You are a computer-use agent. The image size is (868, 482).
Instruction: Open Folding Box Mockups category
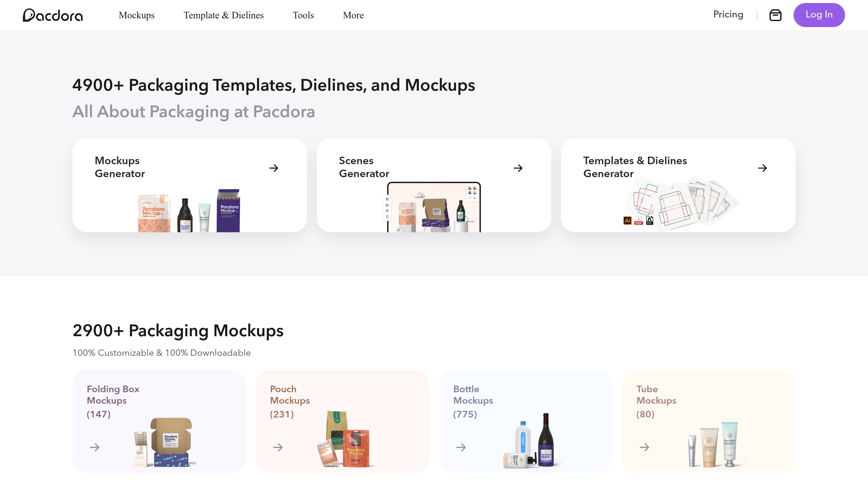(113, 394)
